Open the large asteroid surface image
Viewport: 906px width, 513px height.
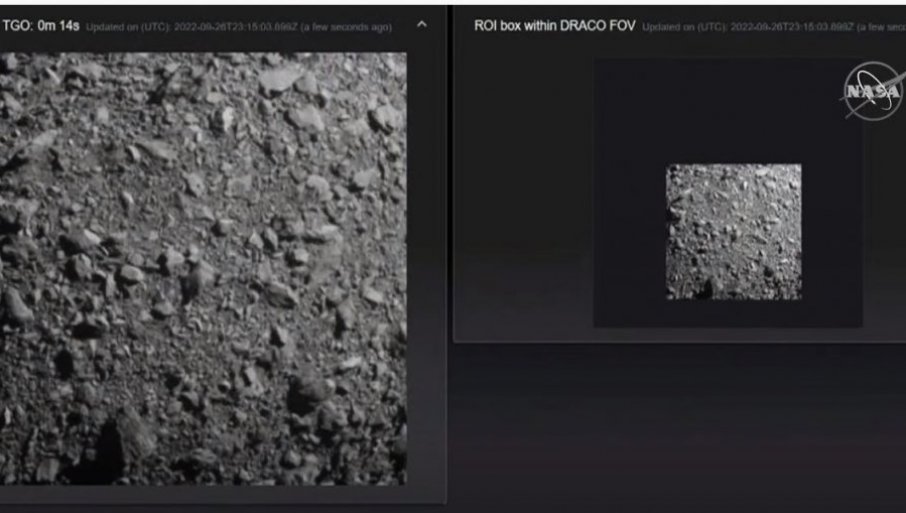point(203,268)
